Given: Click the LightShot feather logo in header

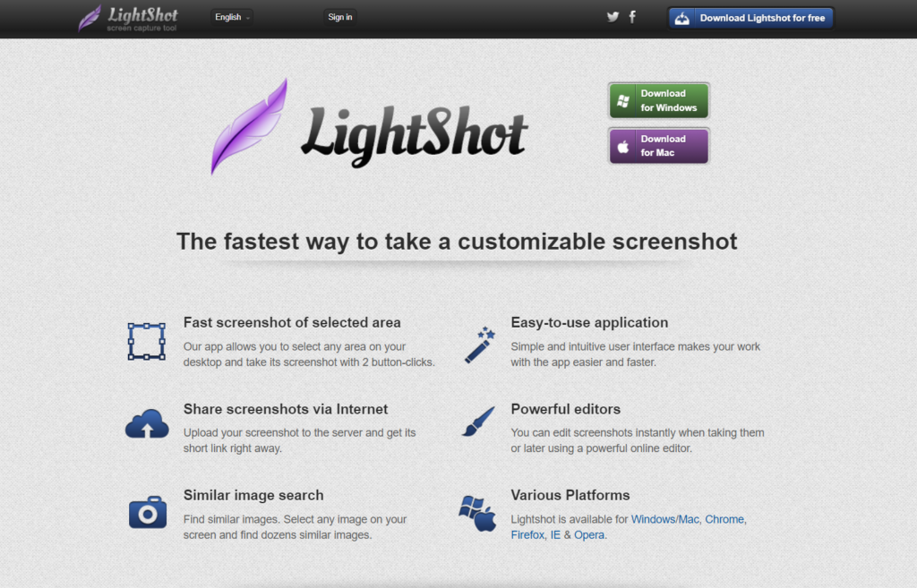Looking at the screenshot, I should [x=90, y=18].
